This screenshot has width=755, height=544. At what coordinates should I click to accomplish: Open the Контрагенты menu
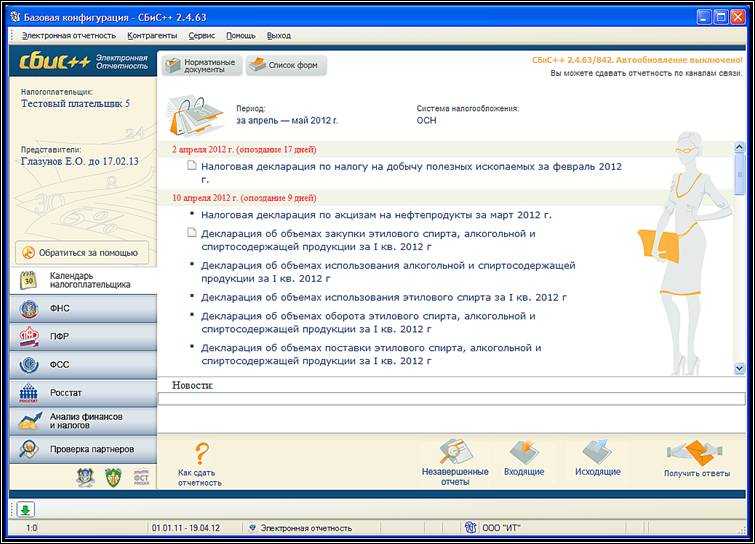click(x=152, y=36)
